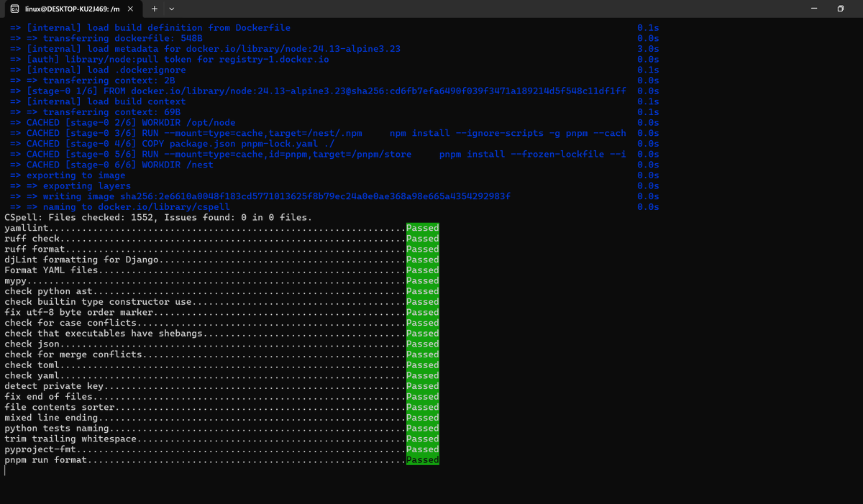Viewport: 863px width, 504px height.
Task: Click the Passed badge next to mypy
Action: coord(422,280)
